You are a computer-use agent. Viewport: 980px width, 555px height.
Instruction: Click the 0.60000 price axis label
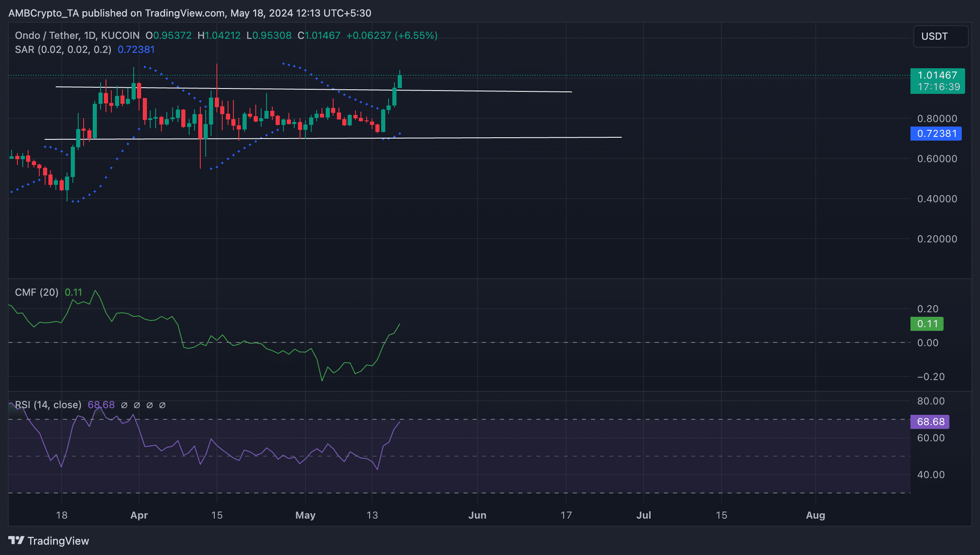pos(937,159)
